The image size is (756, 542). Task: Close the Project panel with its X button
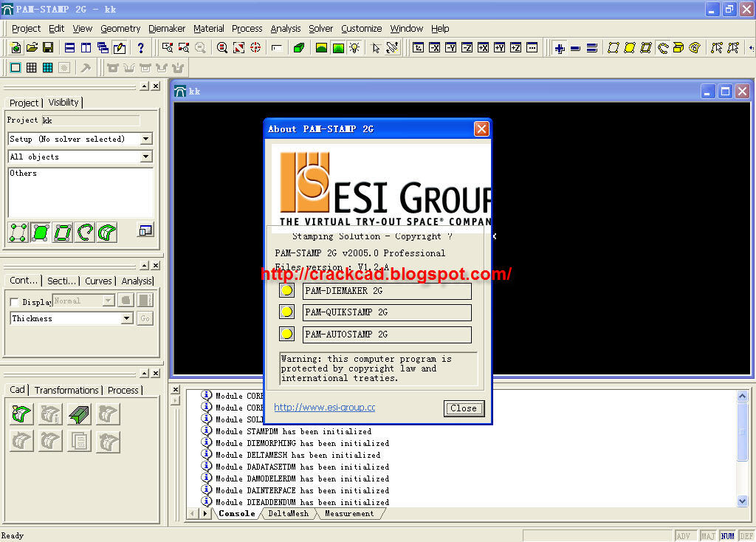click(155, 86)
